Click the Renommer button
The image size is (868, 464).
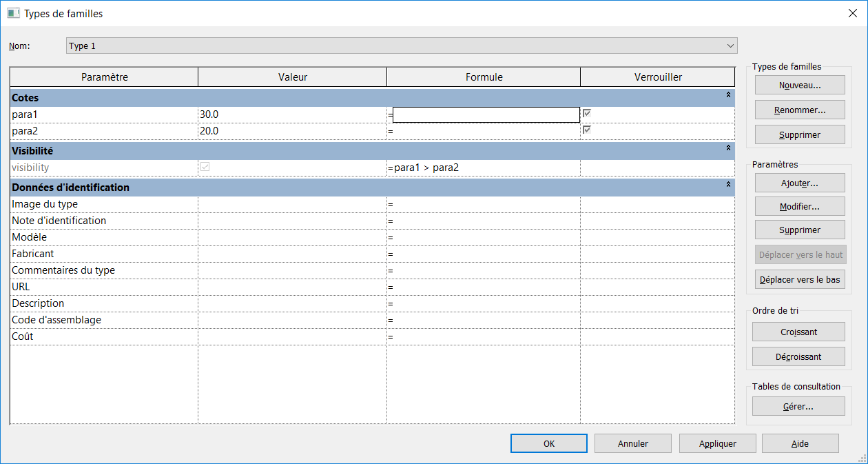[799, 110]
